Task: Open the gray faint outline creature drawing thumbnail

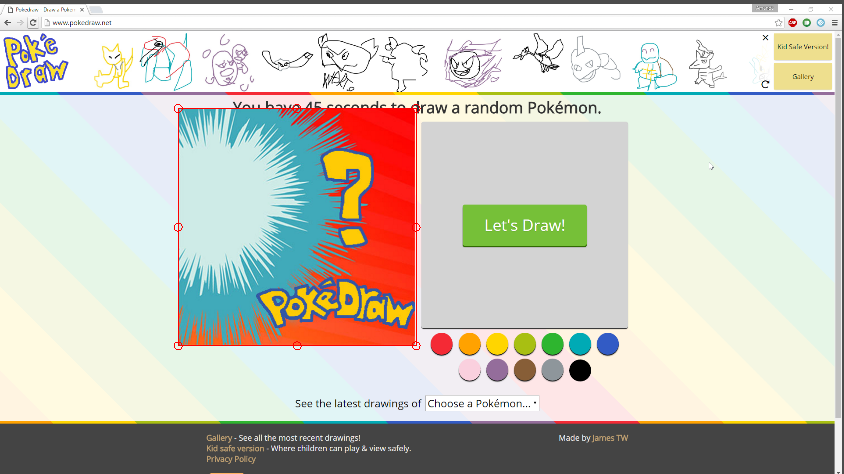Action: [x=594, y=60]
